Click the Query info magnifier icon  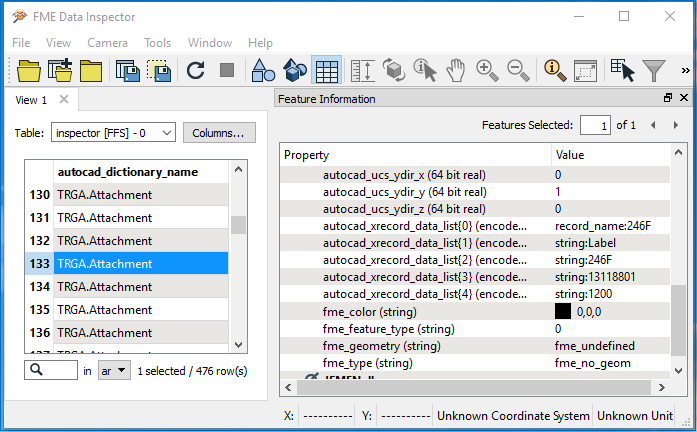pyautogui.click(x=555, y=71)
